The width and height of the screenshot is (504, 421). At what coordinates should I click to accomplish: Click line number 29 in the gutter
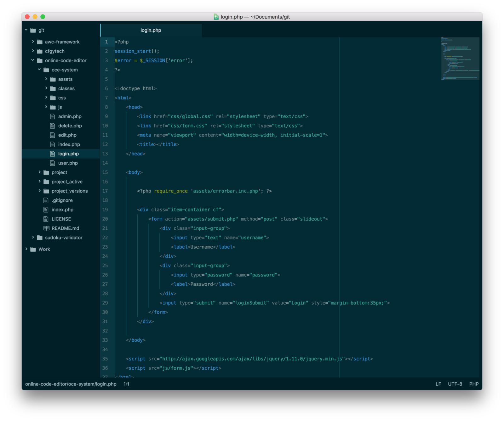[x=105, y=303]
